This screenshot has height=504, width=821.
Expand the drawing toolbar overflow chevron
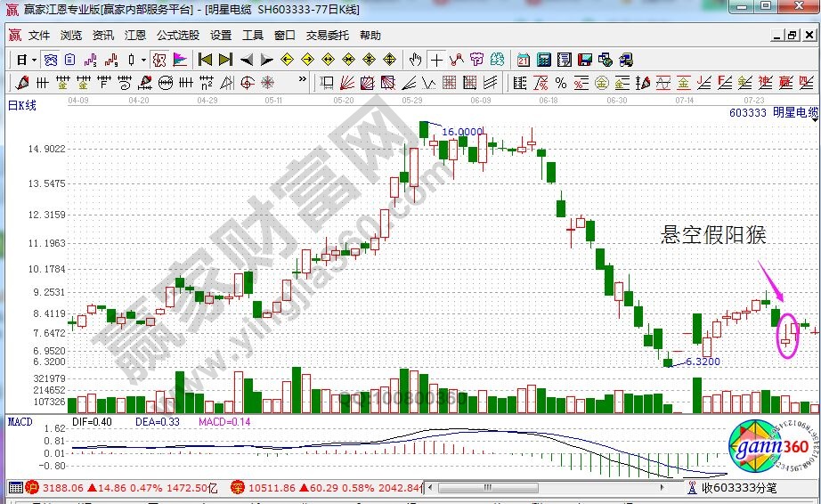pyautogui.click(x=305, y=83)
